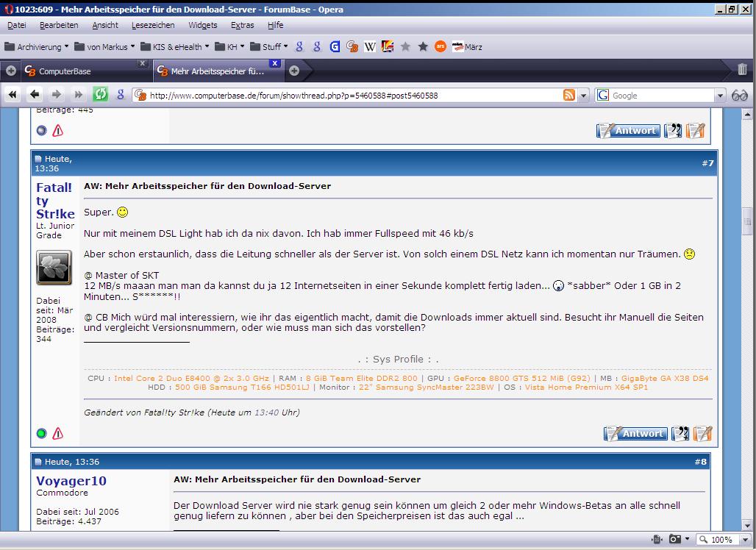756x550 pixels.
Task: Click the Google g icon left of the address field
Action: (x=121, y=94)
